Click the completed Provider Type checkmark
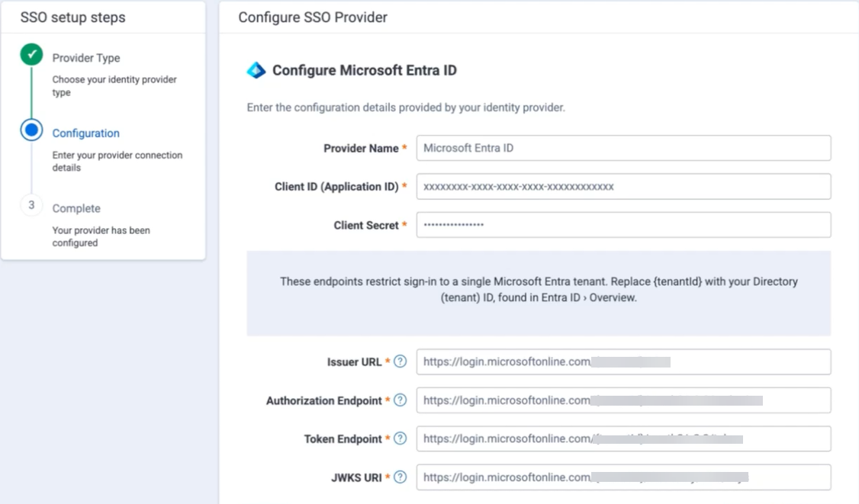 point(32,55)
